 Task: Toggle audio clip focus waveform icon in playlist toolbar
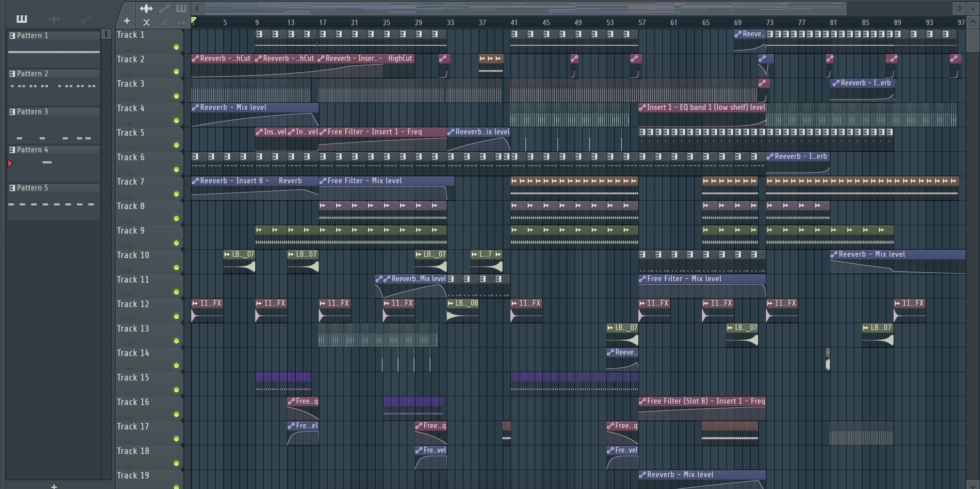coord(146,9)
